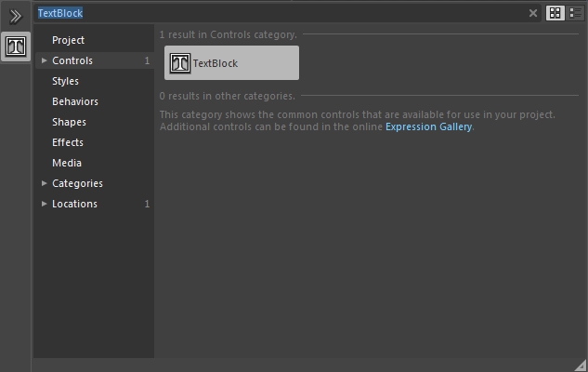The image size is (588, 372).
Task: Choose the TextBlock control in results
Action: tap(231, 63)
